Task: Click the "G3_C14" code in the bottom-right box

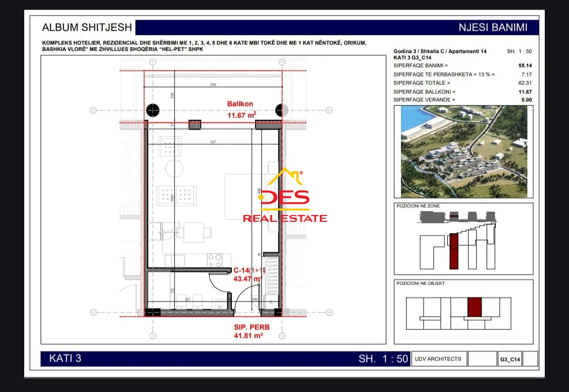Action: tap(510, 359)
